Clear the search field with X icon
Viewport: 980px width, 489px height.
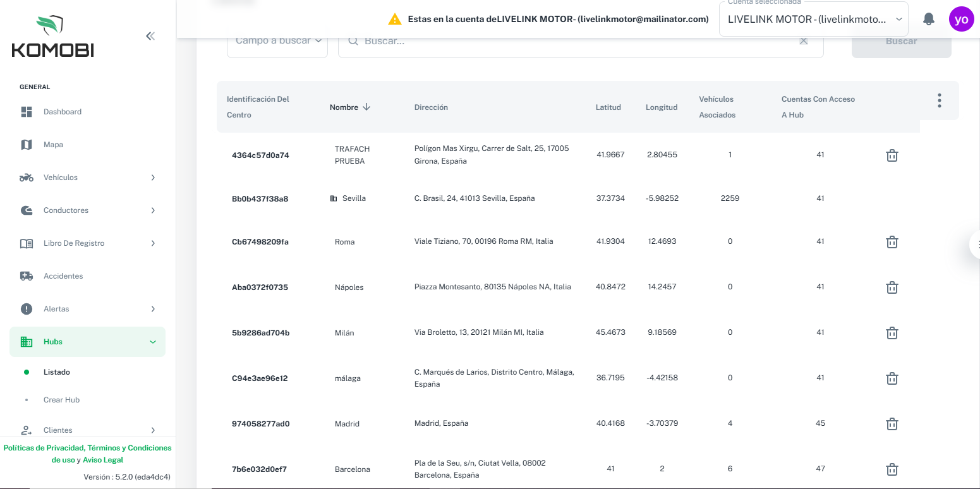point(803,41)
